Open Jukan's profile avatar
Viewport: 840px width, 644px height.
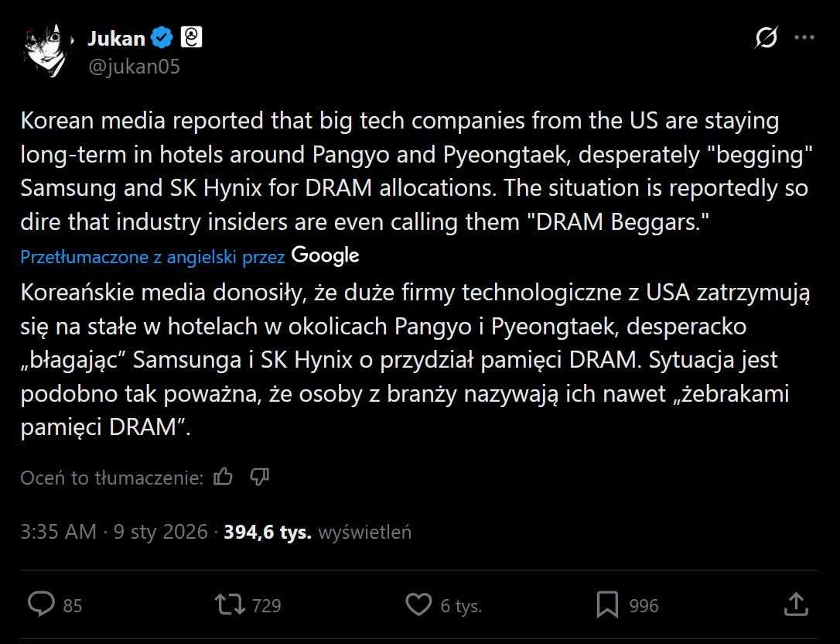(x=46, y=50)
